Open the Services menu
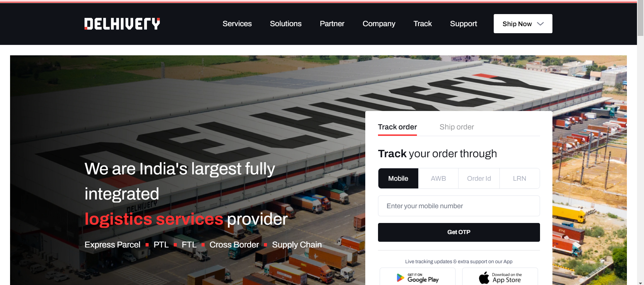 [237, 24]
